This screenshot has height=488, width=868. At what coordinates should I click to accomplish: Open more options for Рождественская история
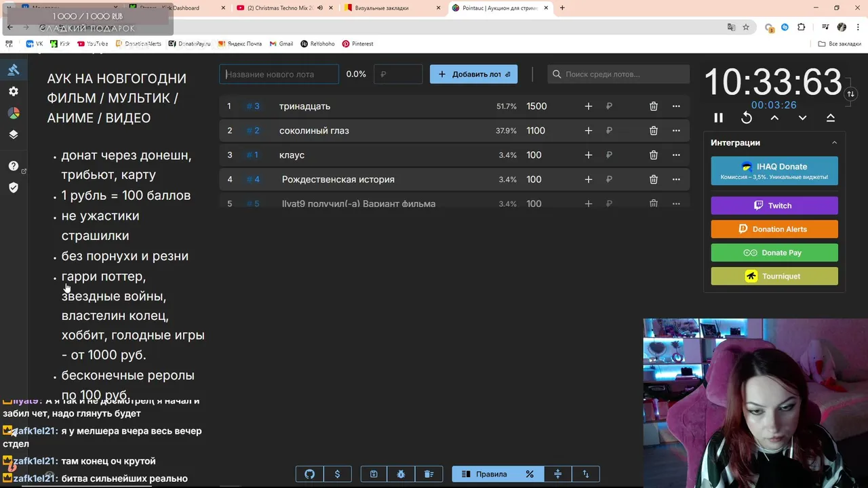(676, 180)
